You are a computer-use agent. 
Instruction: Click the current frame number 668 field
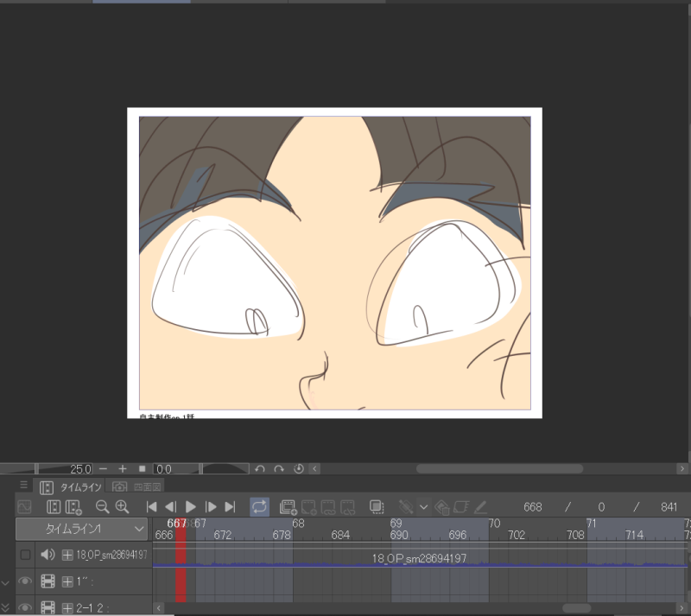point(532,507)
